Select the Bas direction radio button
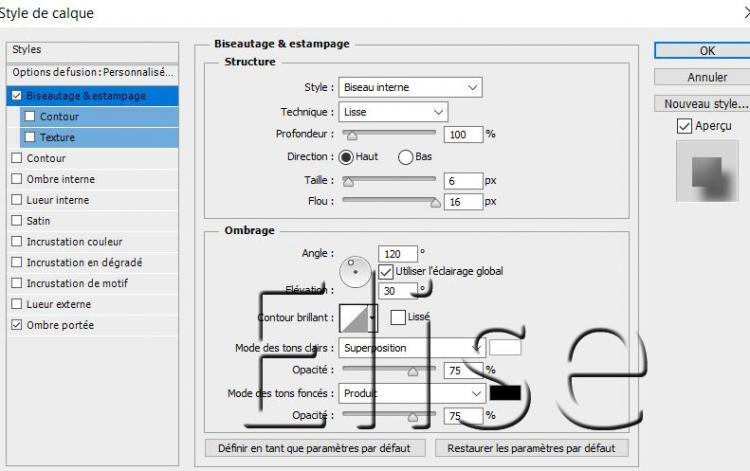Viewport: 750px width, 471px height. click(x=406, y=157)
